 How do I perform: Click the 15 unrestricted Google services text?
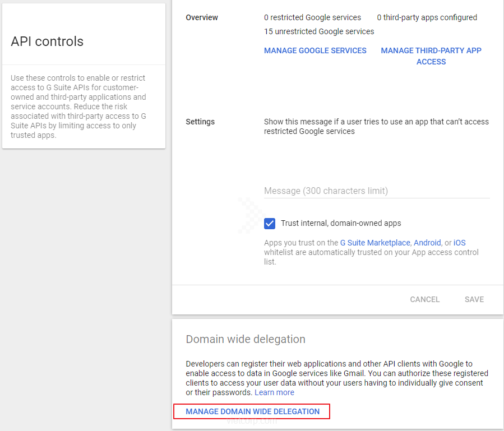[319, 31]
